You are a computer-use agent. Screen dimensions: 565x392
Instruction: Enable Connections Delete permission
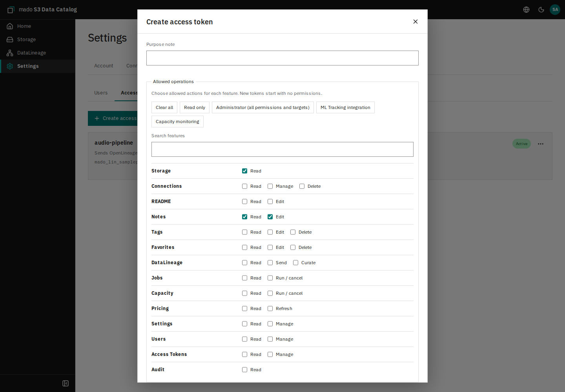click(x=302, y=186)
